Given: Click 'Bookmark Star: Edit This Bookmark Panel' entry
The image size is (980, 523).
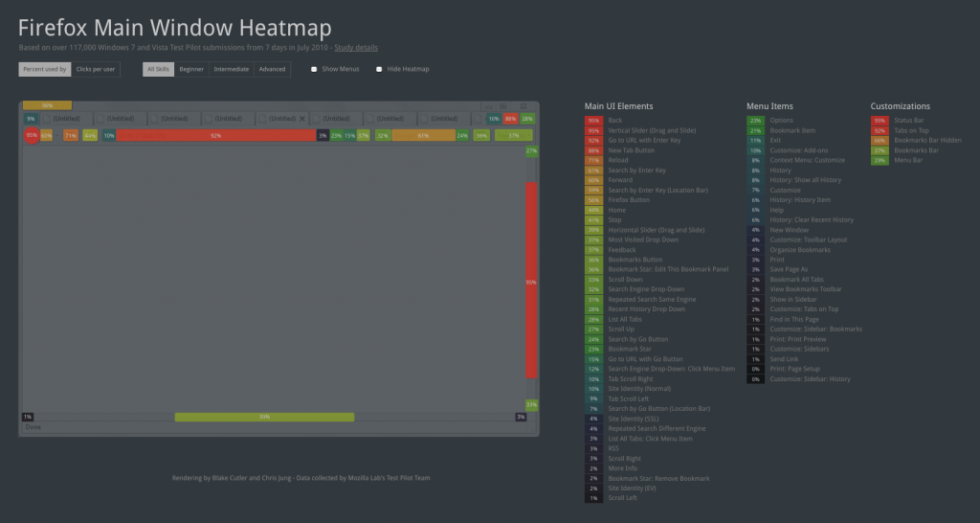Looking at the screenshot, I should (668, 269).
